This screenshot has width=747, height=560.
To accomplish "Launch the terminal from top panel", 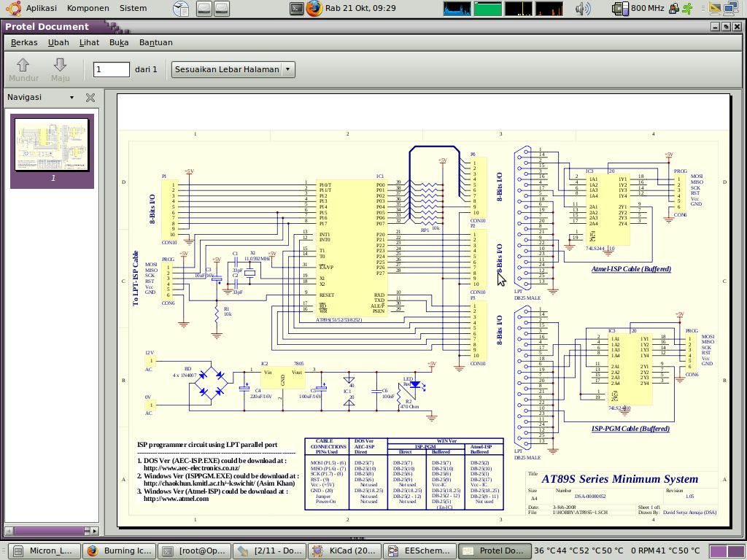I will pos(296,8).
